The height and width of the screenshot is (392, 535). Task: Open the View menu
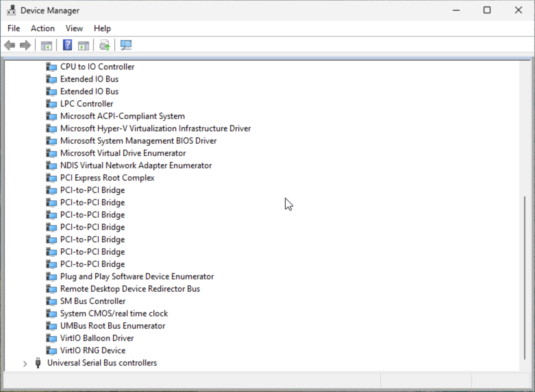[74, 28]
